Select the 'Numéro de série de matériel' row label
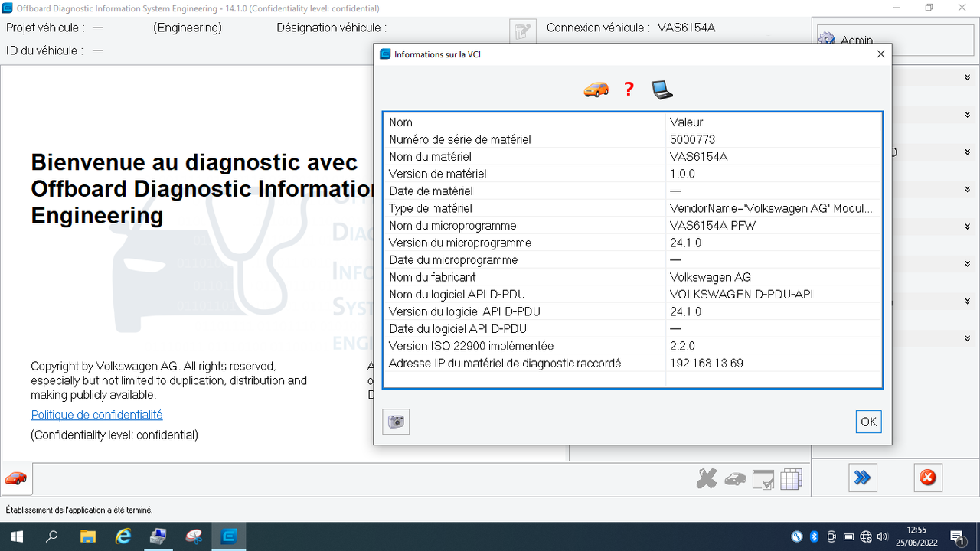This screenshot has height=551, width=980. pos(459,139)
